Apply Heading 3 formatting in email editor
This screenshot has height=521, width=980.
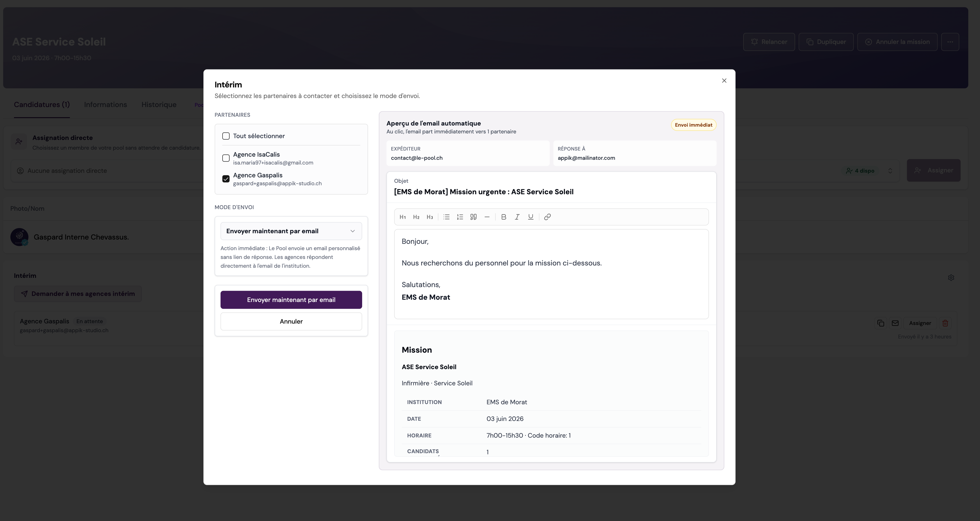click(x=430, y=217)
